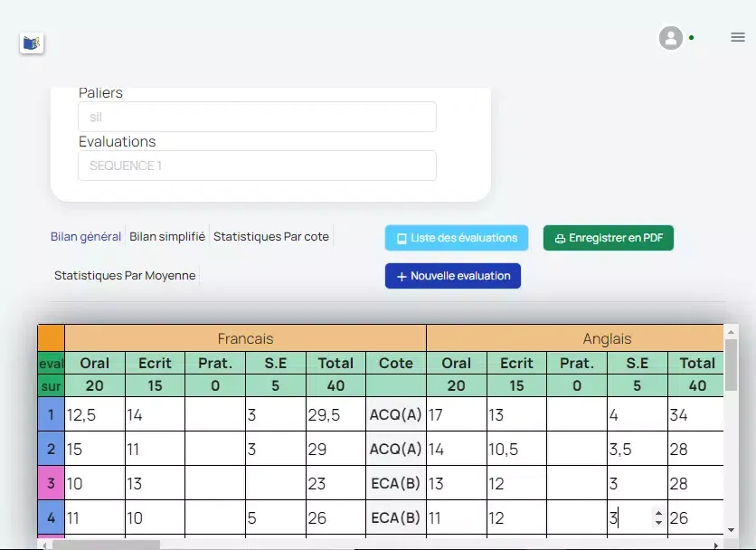Click the Liste des évaluations button
Viewport: 756px width, 550px height.
[x=456, y=238]
